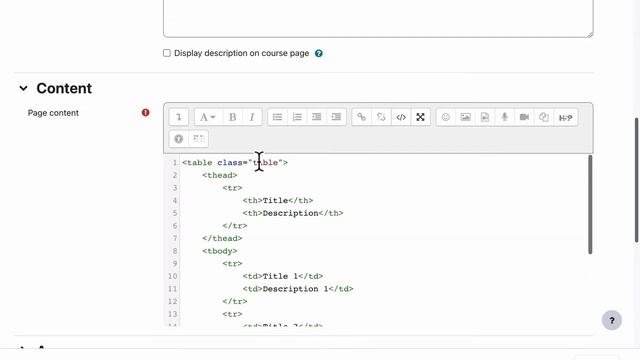Click the "</thead>" closing tag line
Image resolution: width=640 pixels, height=360 pixels.
point(222,238)
